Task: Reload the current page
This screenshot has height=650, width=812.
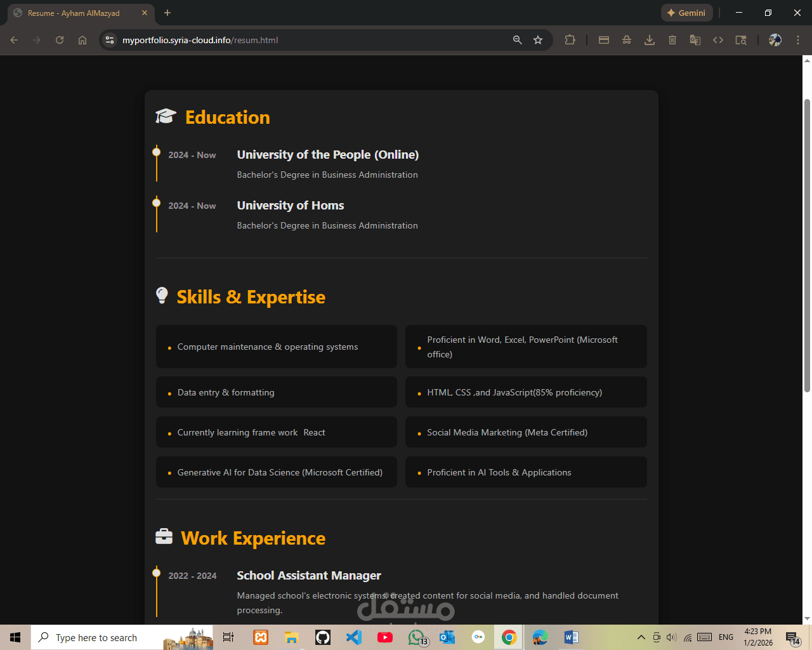Action: [x=60, y=40]
